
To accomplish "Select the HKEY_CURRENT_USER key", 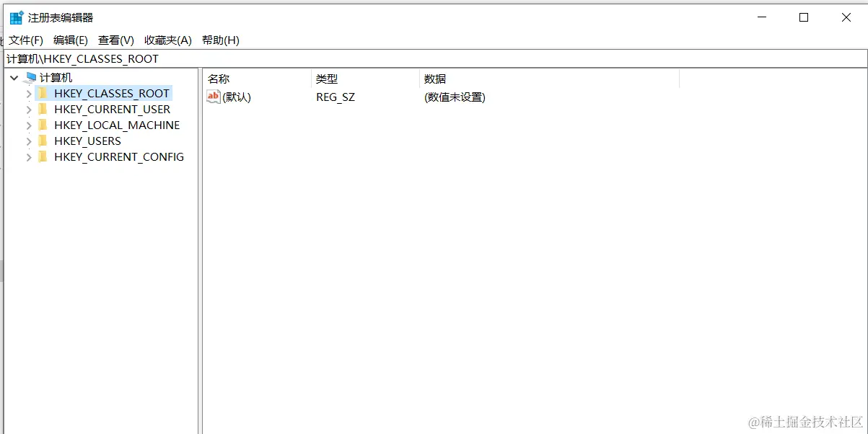I will point(113,110).
